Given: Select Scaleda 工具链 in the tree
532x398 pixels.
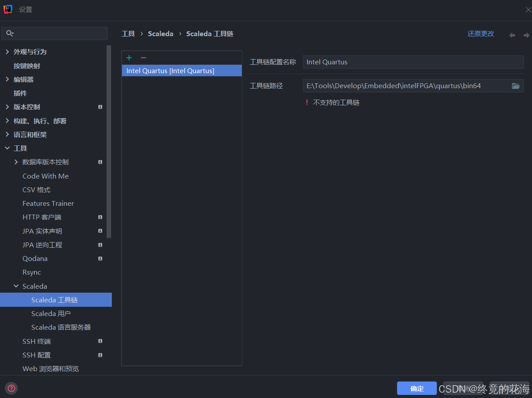Looking at the screenshot, I should click(x=56, y=300).
